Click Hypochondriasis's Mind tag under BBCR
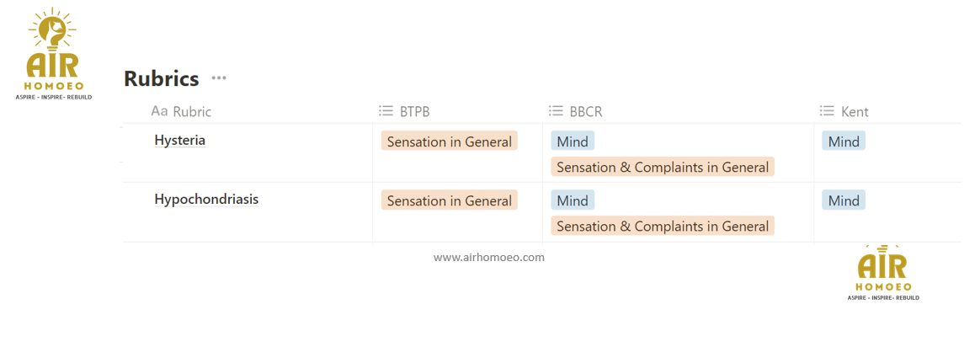The width and height of the screenshot is (980, 363). 573,200
